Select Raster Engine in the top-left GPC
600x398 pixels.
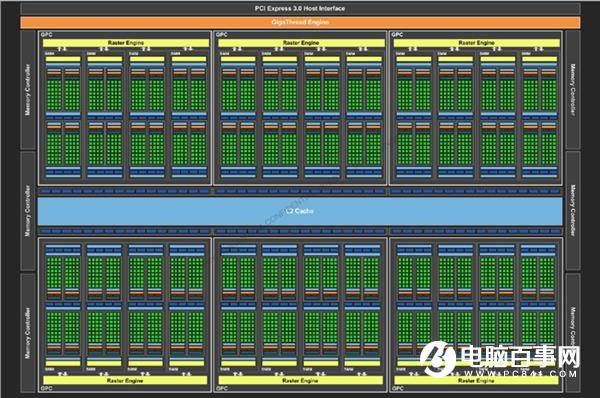click(x=126, y=43)
